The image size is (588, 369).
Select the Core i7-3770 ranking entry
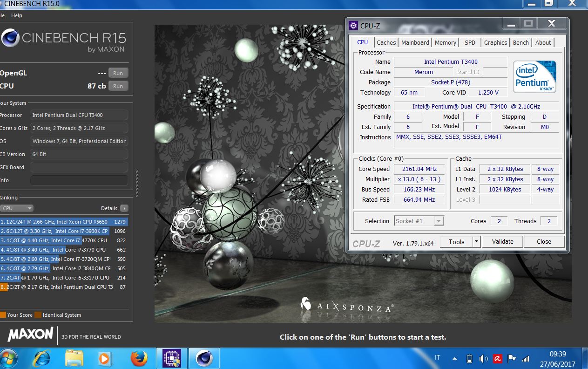coord(64,250)
